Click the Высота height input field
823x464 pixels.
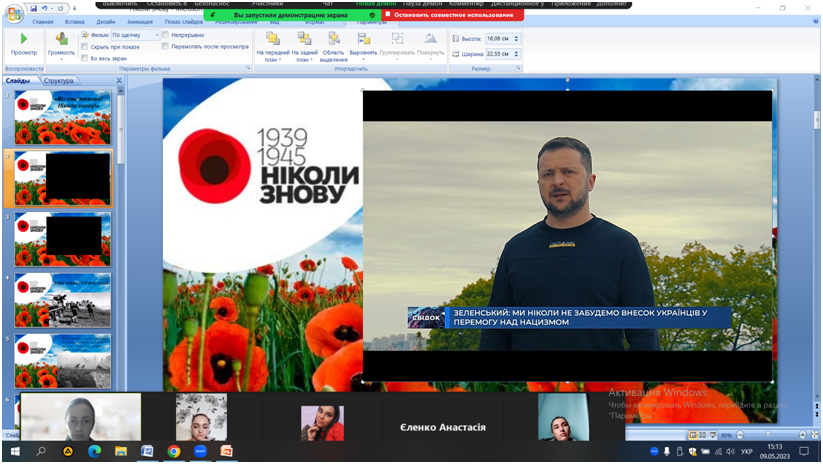click(x=500, y=38)
